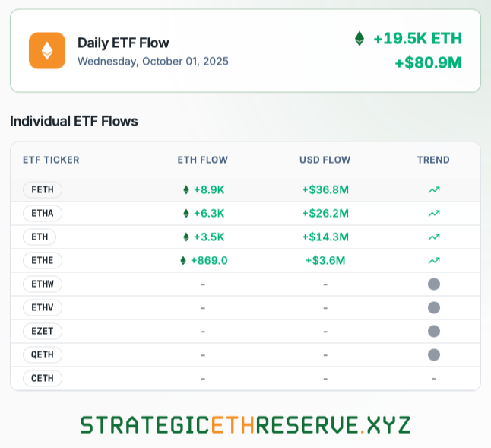
Task: Click the ETH row trend arrow icon
Action: pos(433,237)
